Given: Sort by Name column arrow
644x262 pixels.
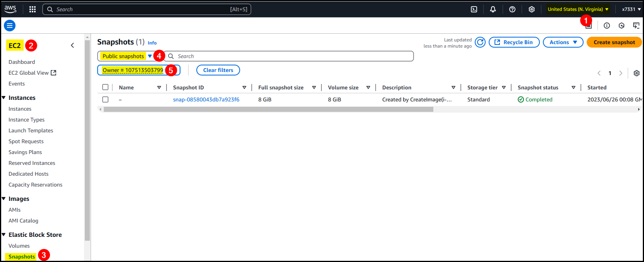Looking at the screenshot, I should pos(159,87).
